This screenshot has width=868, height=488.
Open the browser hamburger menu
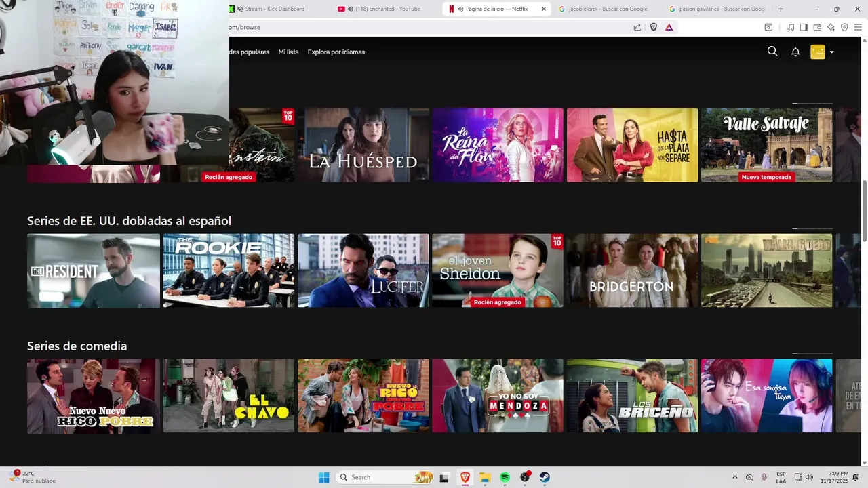pyautogui.click(x=858, y=27)
